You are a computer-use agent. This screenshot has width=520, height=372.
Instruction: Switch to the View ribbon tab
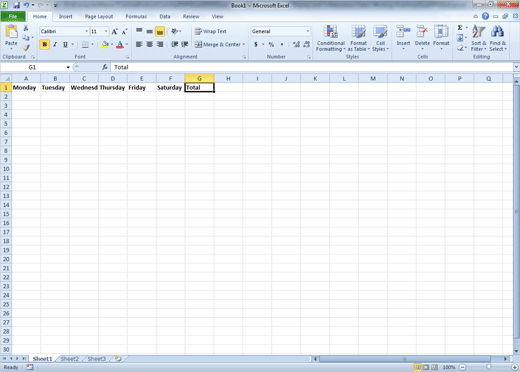point(217,16)
